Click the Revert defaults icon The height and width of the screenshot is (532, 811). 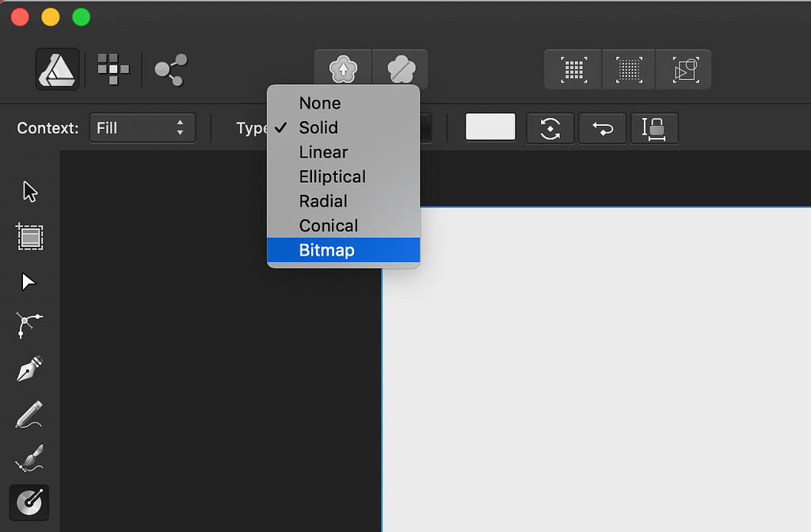(x=401, y=70)
